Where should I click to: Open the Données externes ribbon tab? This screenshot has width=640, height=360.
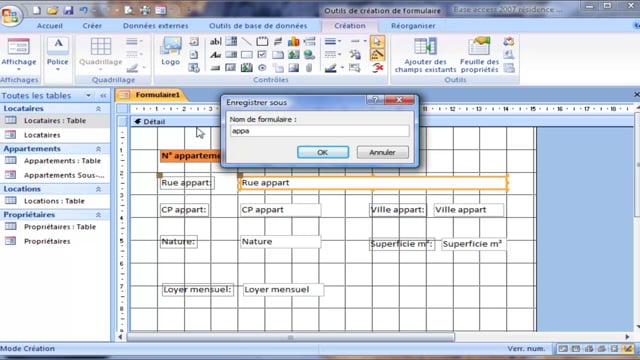pos(156,26)
